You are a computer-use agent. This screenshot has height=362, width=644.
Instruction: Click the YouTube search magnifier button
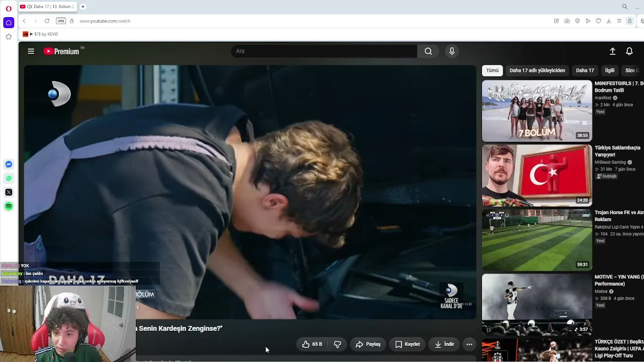pos(428,51)
